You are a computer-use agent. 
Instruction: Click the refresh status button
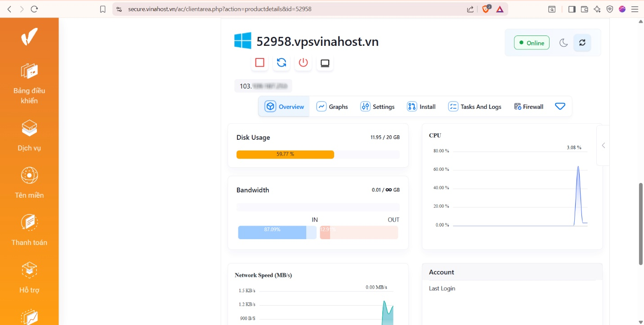[582, 43]
